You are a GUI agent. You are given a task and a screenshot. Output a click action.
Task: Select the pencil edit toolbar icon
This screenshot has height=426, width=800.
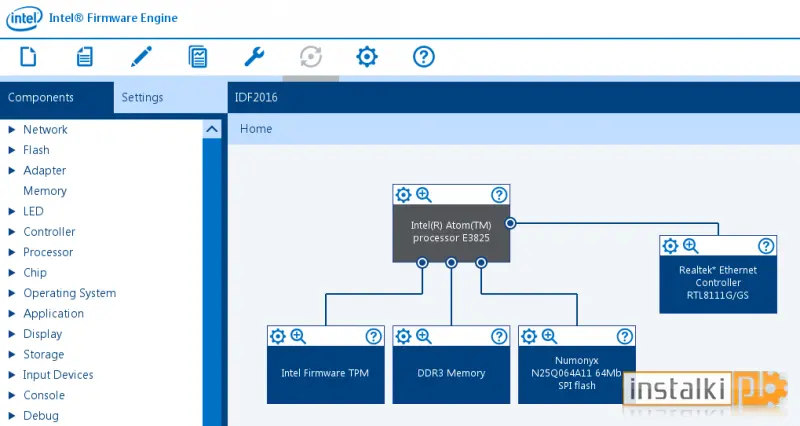click(x=141, y=57)
